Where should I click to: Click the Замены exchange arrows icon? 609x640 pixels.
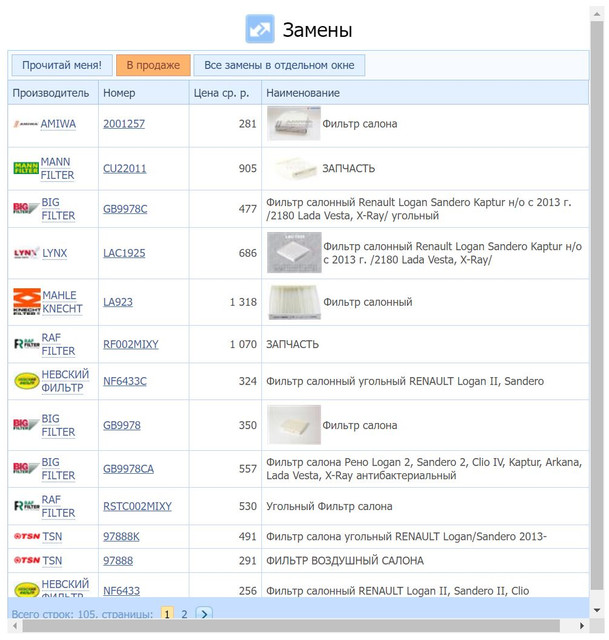(260, 29)
